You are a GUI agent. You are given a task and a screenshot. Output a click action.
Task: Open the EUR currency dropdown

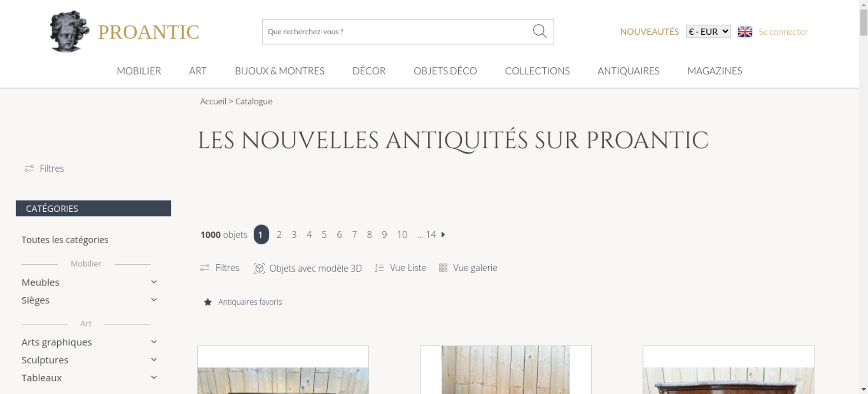[708, 32]
